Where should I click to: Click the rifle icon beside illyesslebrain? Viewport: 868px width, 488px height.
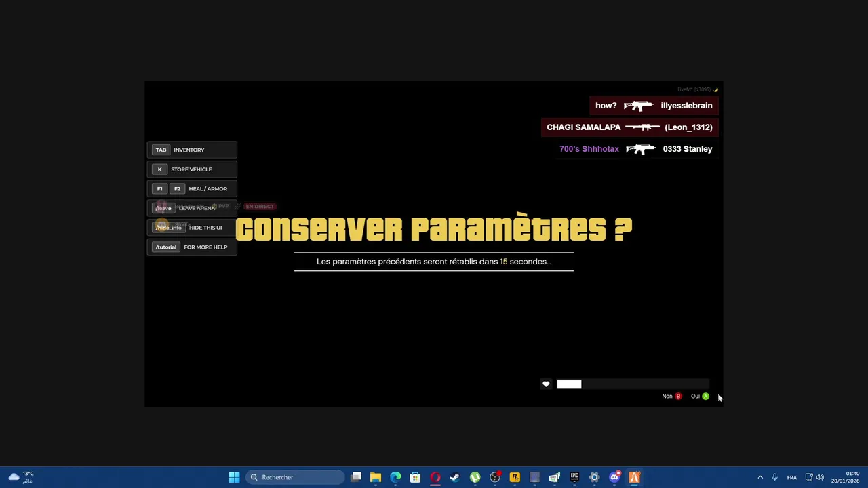[638, 106]
